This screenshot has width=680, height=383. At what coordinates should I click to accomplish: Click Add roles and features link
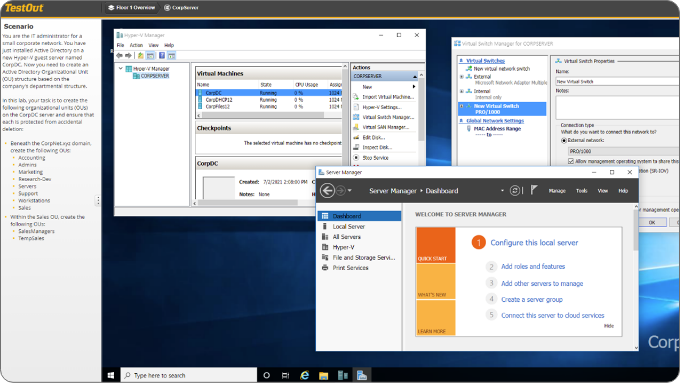click(x=533, y=266)
